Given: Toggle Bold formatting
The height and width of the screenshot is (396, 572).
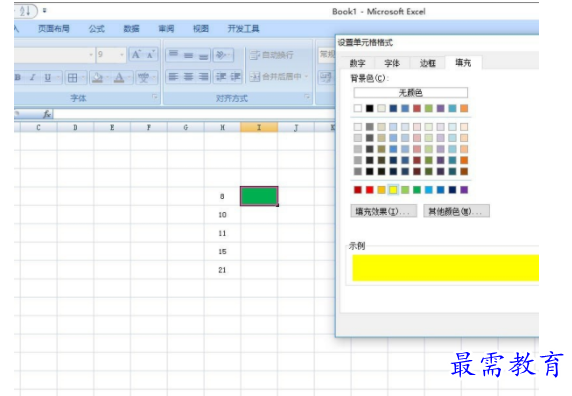Looking at the screenshot, I should coord(18,77).
